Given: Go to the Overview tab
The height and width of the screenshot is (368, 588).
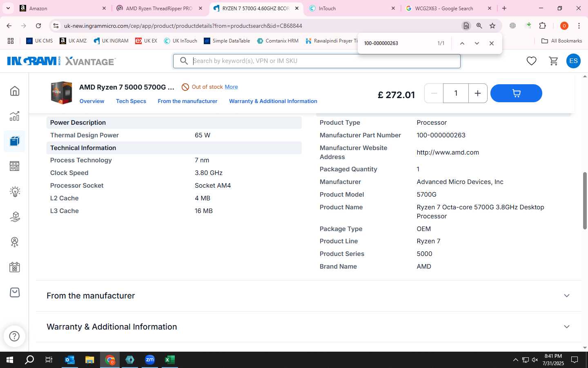Looking at the screenshot, I should [92, 101].
